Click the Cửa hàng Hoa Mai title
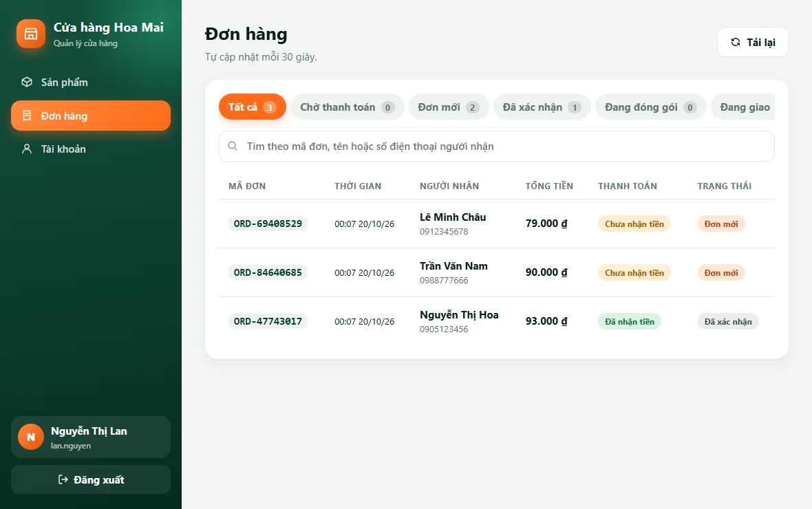The width and height of the screenshot is (812, 509). coord(108,28)
